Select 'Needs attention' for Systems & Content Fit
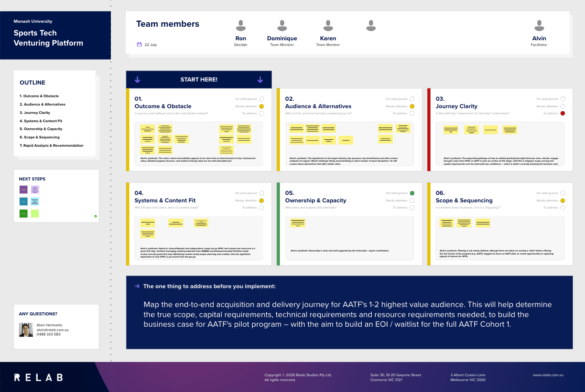Viewport: 585px width, 392px height. tap(261, 201)
